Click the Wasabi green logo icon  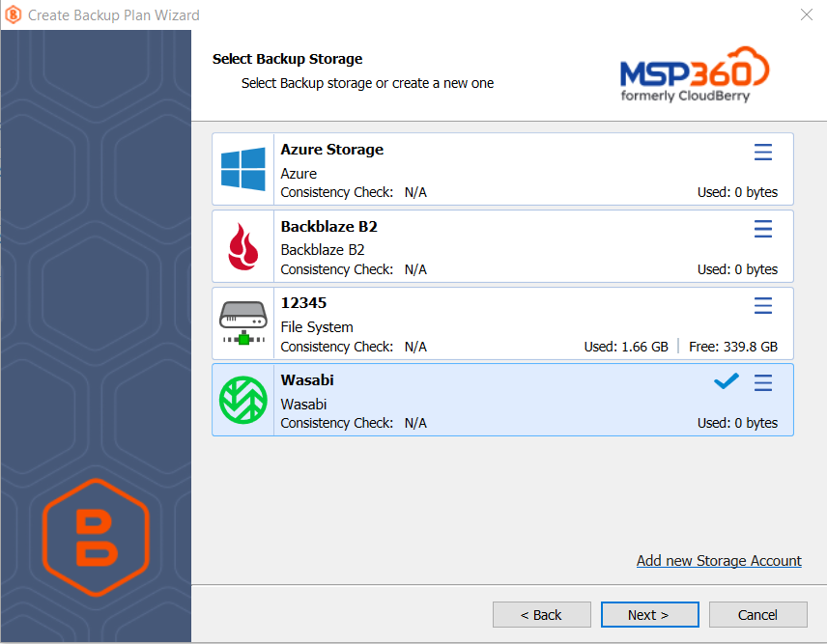tap(243, 400)
